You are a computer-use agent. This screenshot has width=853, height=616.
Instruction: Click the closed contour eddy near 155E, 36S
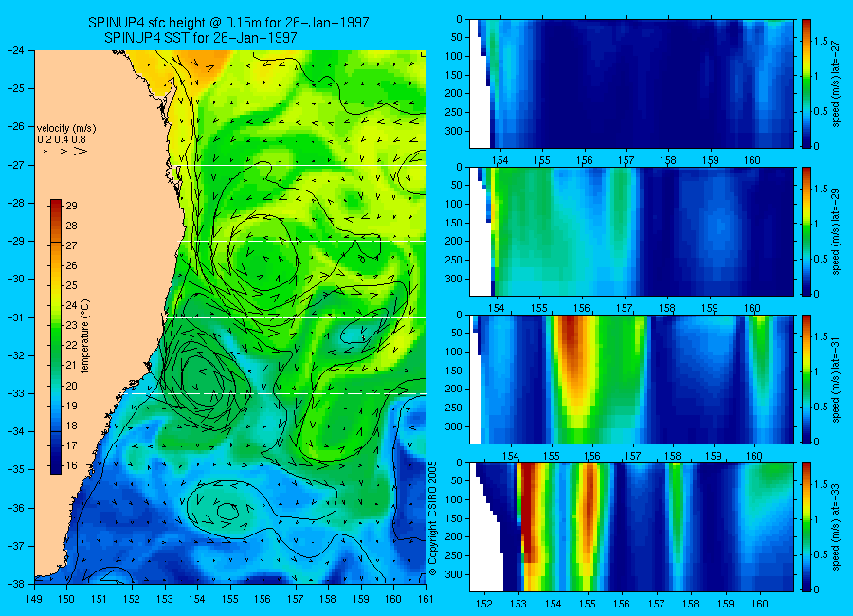[227, 511]
